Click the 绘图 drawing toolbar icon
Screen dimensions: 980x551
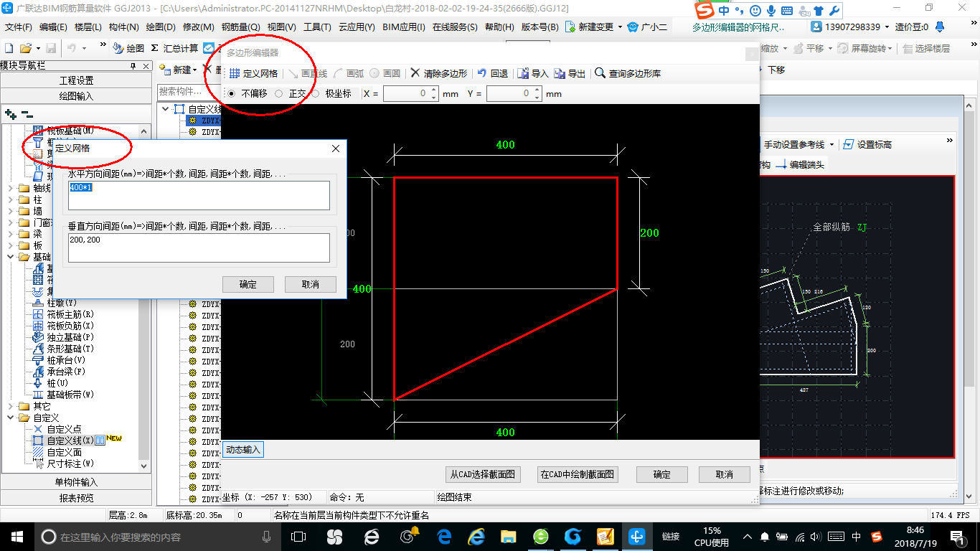tap(118, 48)
